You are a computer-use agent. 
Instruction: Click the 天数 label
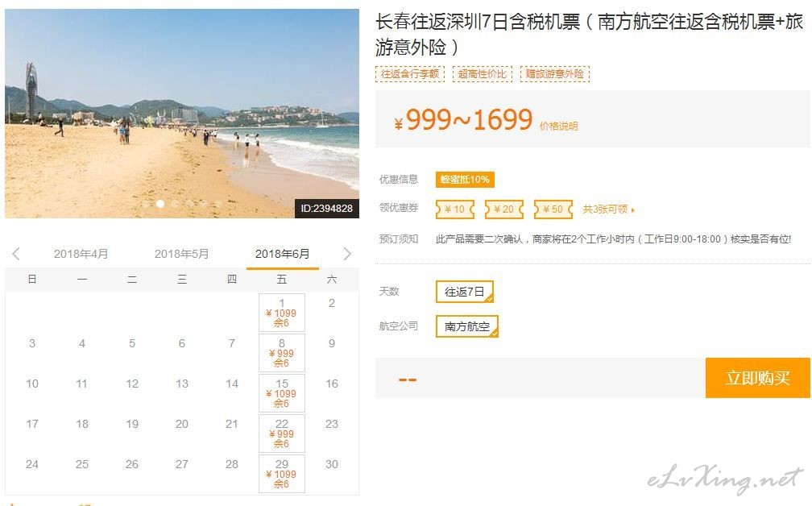coord(389,291)
